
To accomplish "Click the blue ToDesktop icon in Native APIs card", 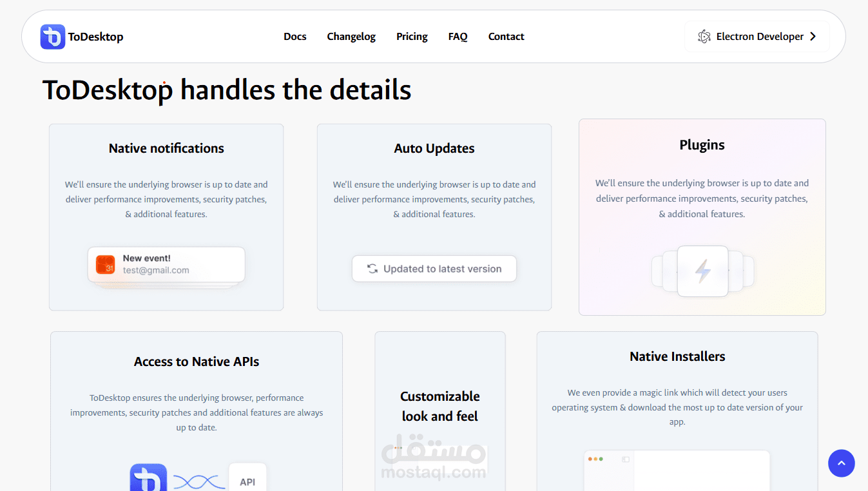I will 149,477.
